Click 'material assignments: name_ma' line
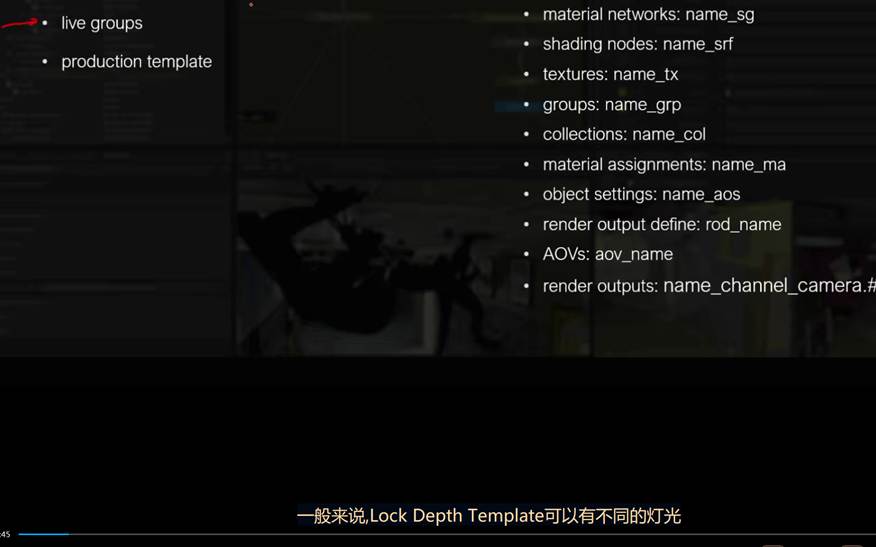Screen dimensions: 876x547 (664, 164)
